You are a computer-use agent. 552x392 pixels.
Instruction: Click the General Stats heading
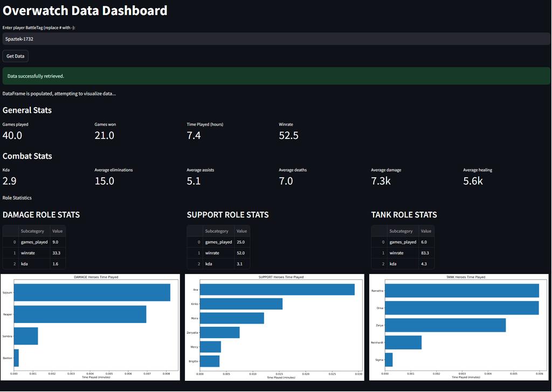point(27,110)
